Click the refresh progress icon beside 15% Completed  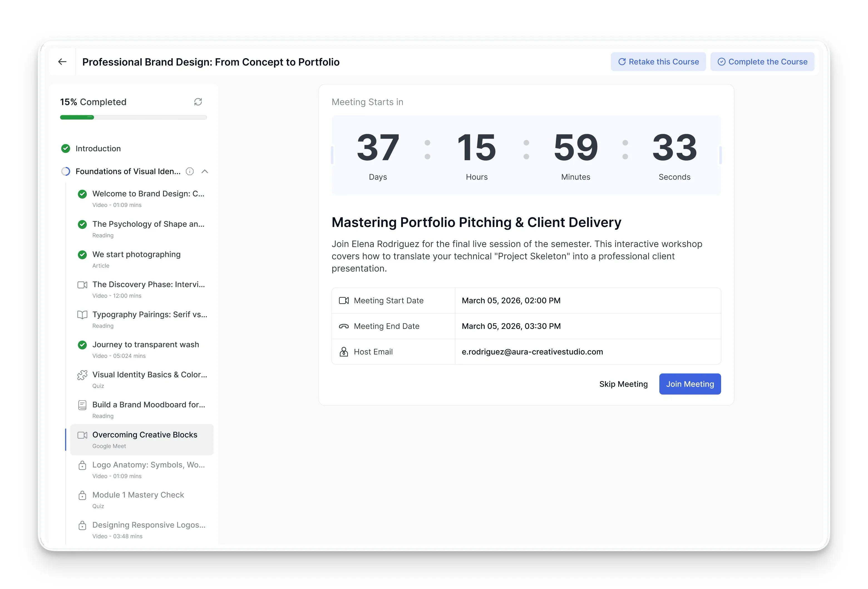pos(198,102)
